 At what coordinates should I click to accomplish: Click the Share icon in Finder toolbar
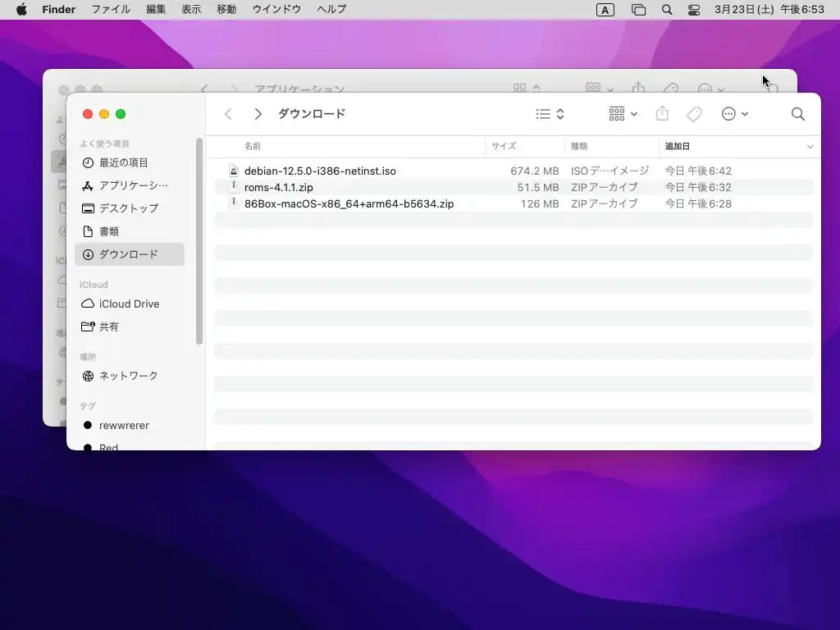pos(662,113)
